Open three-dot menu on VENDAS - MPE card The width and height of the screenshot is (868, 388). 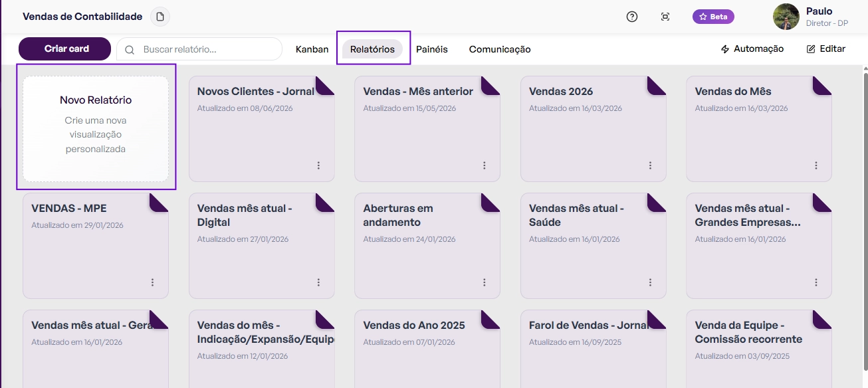[152, 282]
